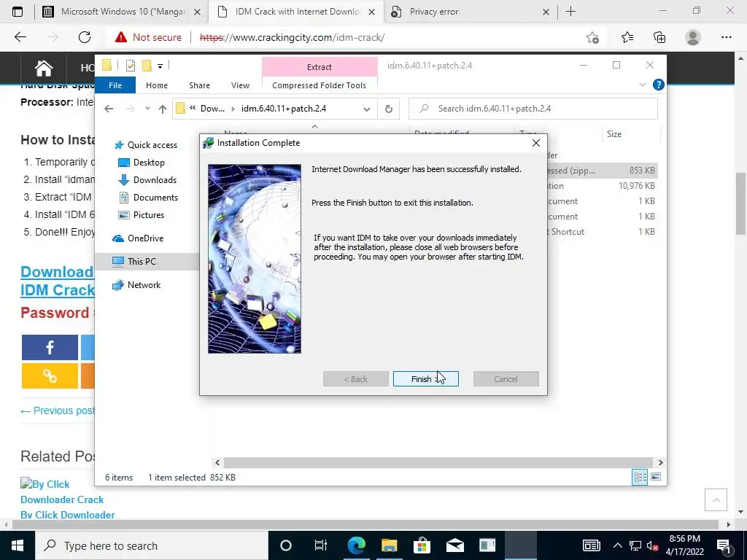Expand the Explorer ribbon chevron

pyautogui.click(x=642, y=85)
